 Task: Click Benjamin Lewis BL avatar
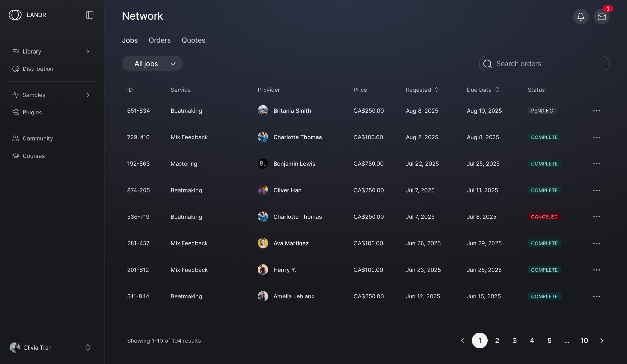tap(263, 164)
